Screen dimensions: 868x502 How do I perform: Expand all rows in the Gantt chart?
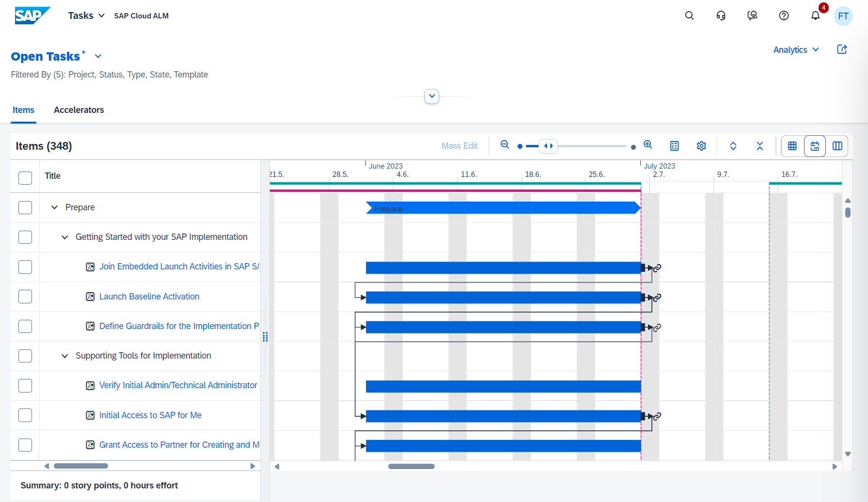[733, 146]
